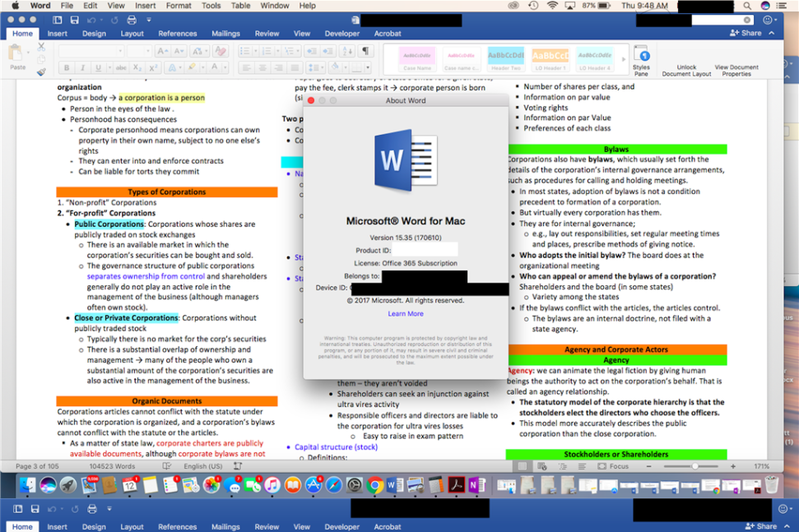
Task: Click the Print icon in the top Word window toolbar
Action: point(132,20)
